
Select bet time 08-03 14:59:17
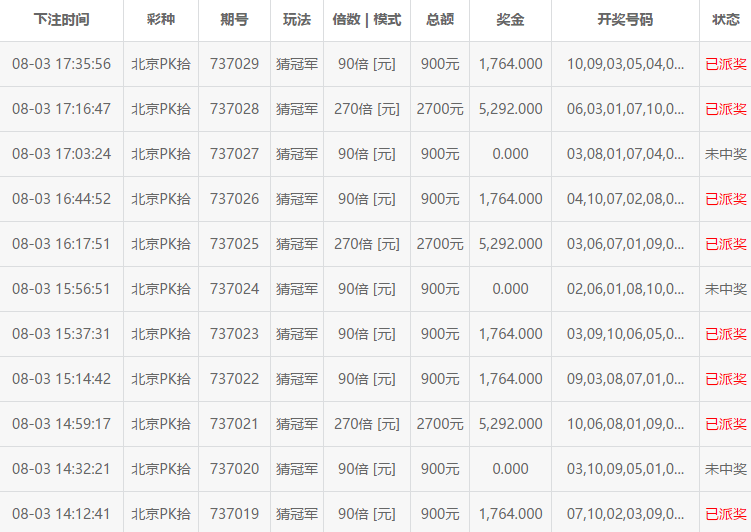click(x=61, y=424)
